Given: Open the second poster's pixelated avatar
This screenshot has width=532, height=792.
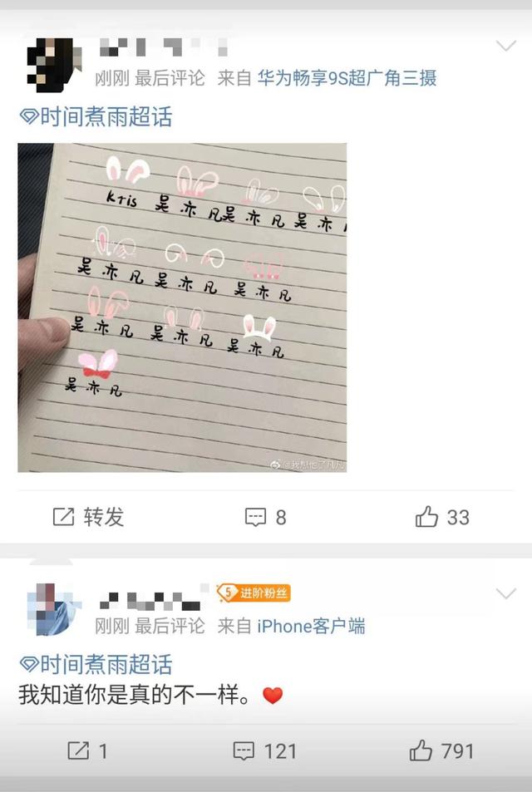Looking at the screenshot, I should 55,609.
